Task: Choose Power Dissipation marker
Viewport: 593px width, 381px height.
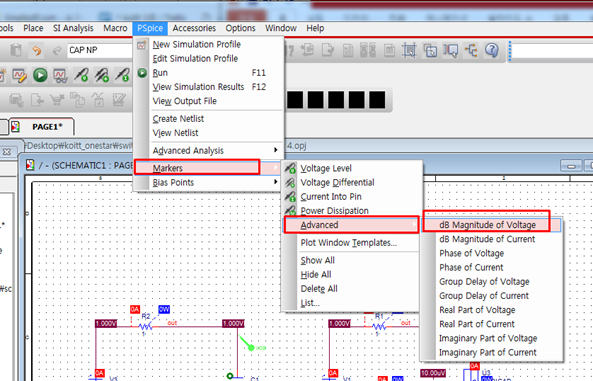Action: pos(334,211)
